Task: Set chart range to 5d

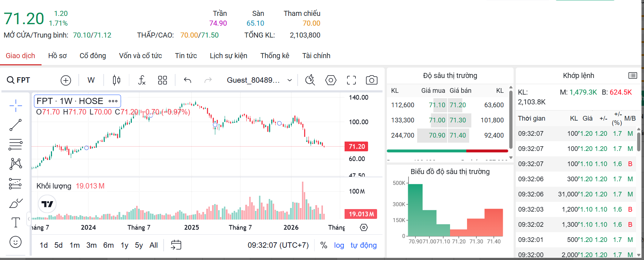Action: pyautogui.click(x=59, y=245)
